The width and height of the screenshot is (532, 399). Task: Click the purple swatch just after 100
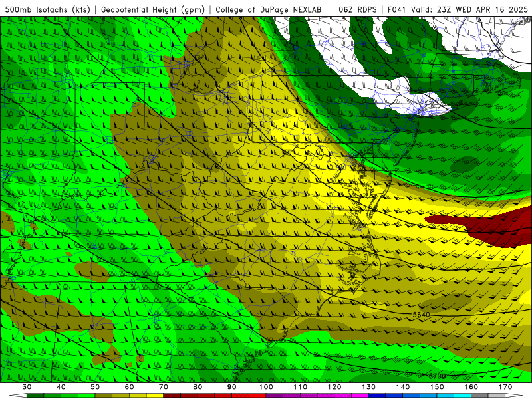pos(275,396)
